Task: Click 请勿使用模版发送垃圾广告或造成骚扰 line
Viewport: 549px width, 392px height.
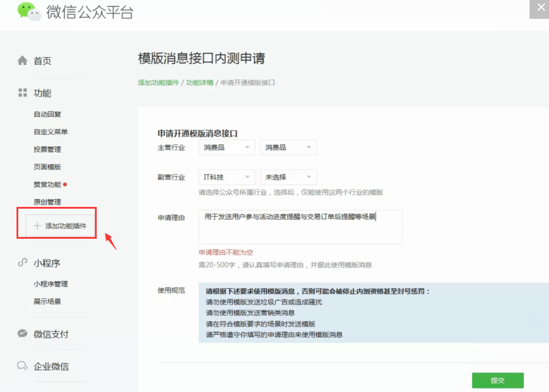Action: (264, 302)
